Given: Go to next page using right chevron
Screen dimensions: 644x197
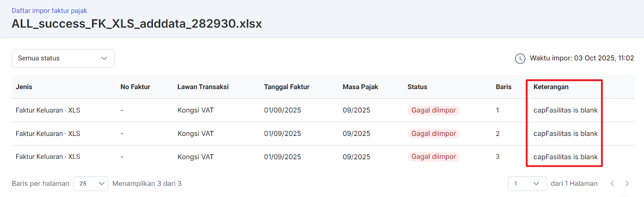Looking at the screenshot, I should pyautogui.click(x=627, y=184).
